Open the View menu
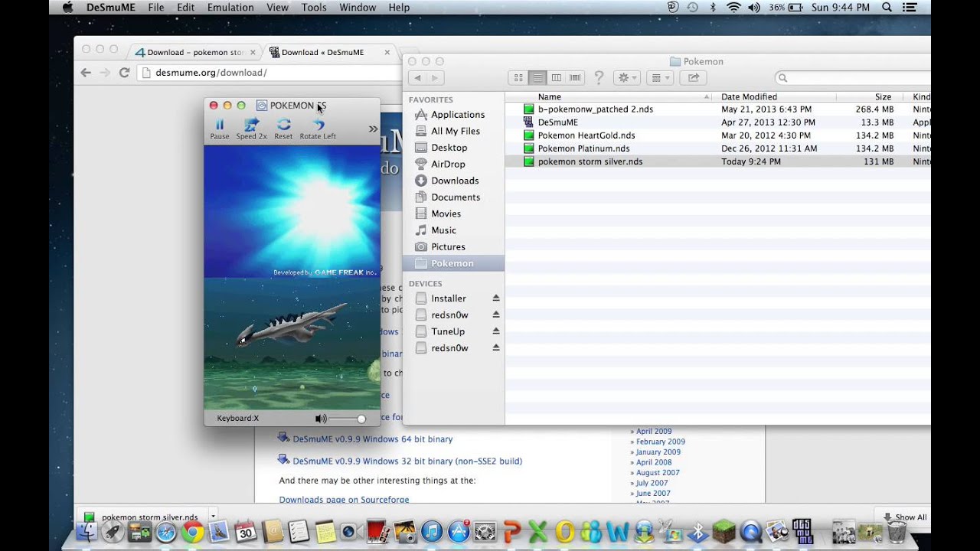Image resolution: width=980 pixels, height=551 pixels. (278, 8)
